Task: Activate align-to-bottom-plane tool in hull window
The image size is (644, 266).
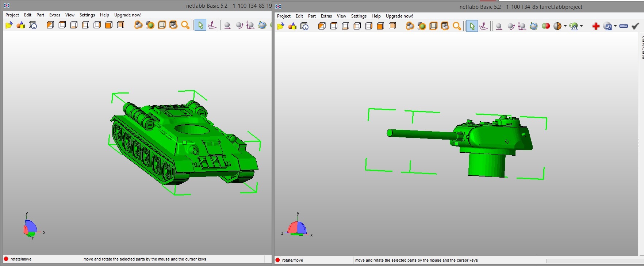Action: 212,25
